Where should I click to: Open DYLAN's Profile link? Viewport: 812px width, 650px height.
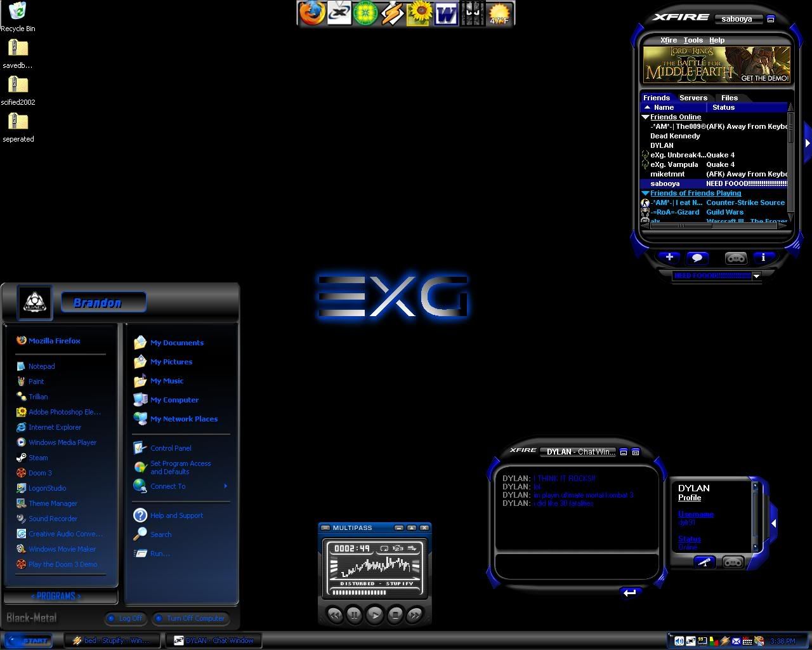[x=690, y=498]
